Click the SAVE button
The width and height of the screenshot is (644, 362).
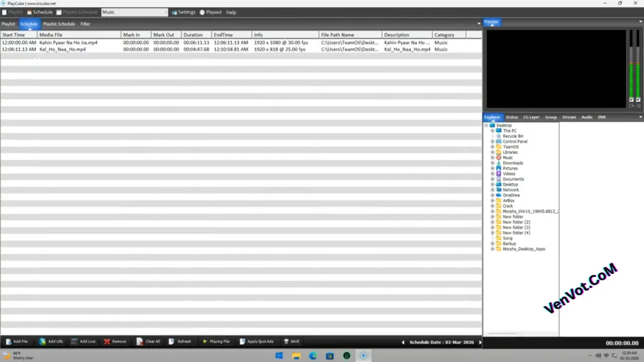pos(292,341)
